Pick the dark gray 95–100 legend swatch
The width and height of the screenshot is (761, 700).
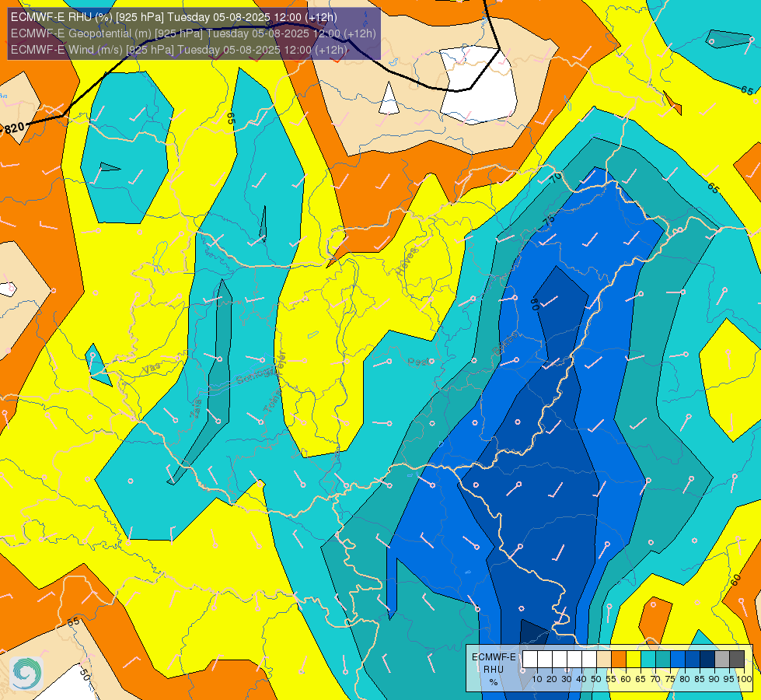coord(737,660)
